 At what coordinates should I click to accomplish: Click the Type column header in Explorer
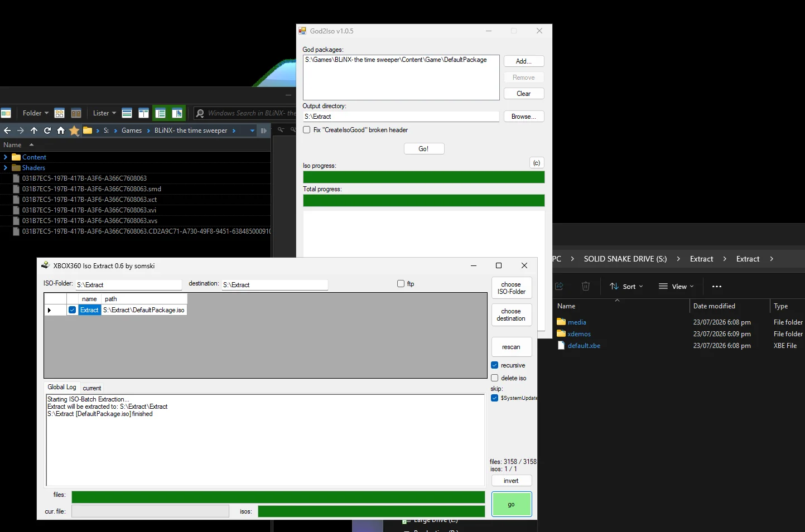click(x=780, y=306)
